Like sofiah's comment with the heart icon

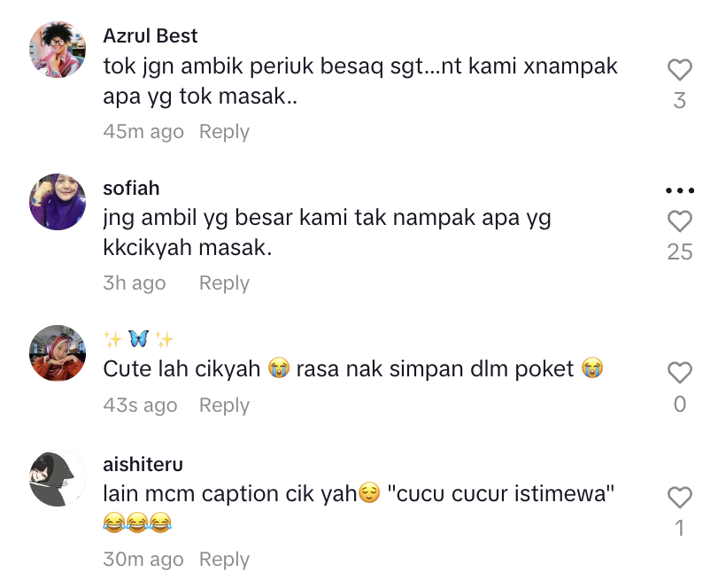tap(679, 221)
